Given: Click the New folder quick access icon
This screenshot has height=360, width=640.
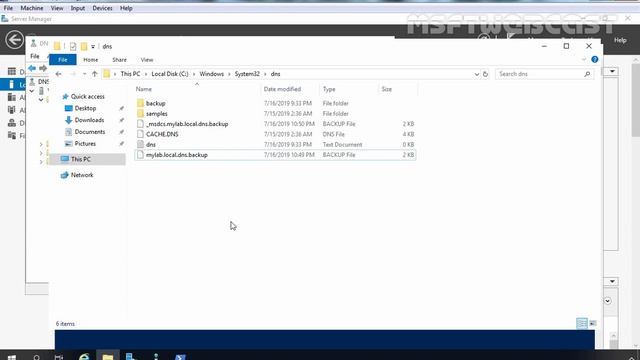Looking at the screenshot, I should click(x=84, y=47).
